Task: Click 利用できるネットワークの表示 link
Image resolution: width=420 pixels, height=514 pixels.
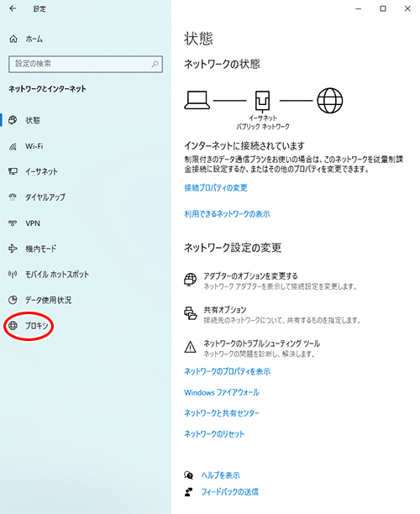Action: click(227, 213)
